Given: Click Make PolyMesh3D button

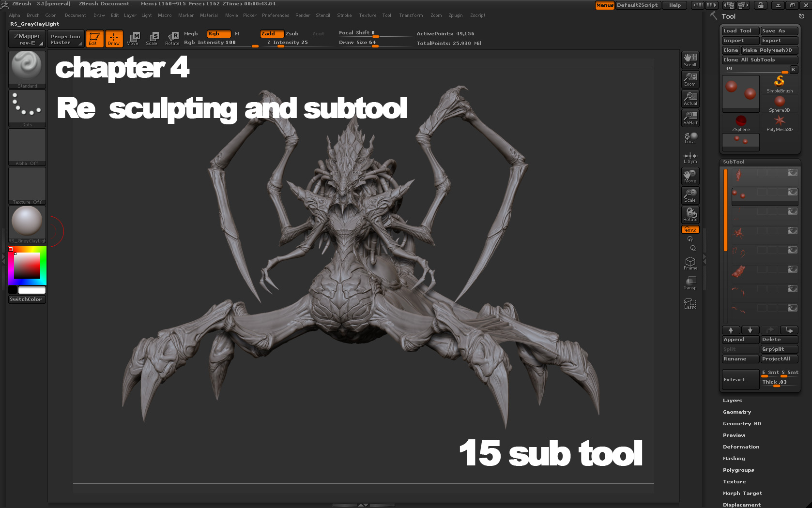Looking at the screenshot, I should (x=770, y=50).
